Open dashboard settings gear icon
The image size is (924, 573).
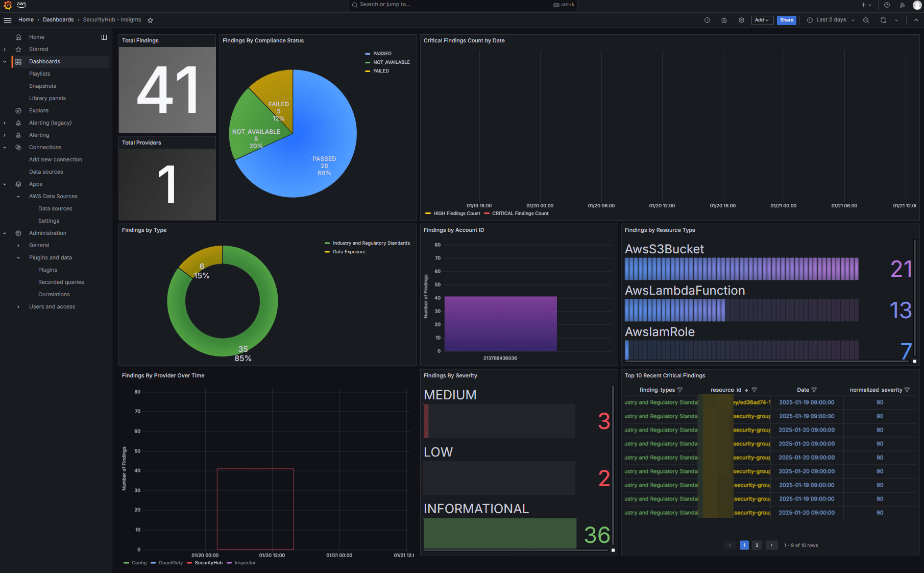point(741,20)
